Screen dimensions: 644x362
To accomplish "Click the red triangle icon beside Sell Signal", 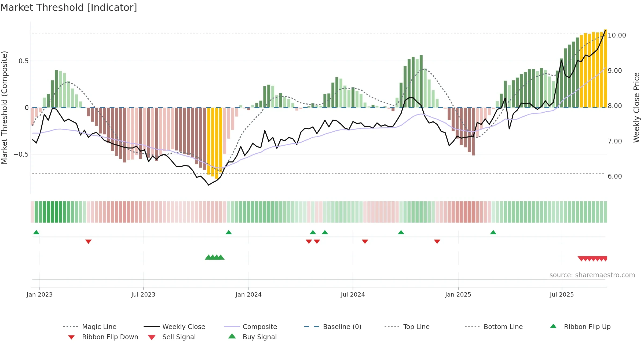I will [152, 337].
